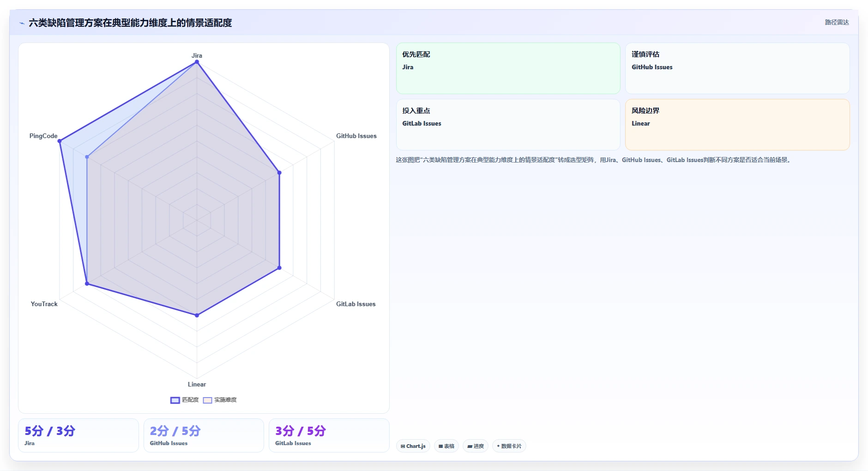
Task: Open the 谨慎评估 GitHub Issues card
Action: (x=737, y=68)
